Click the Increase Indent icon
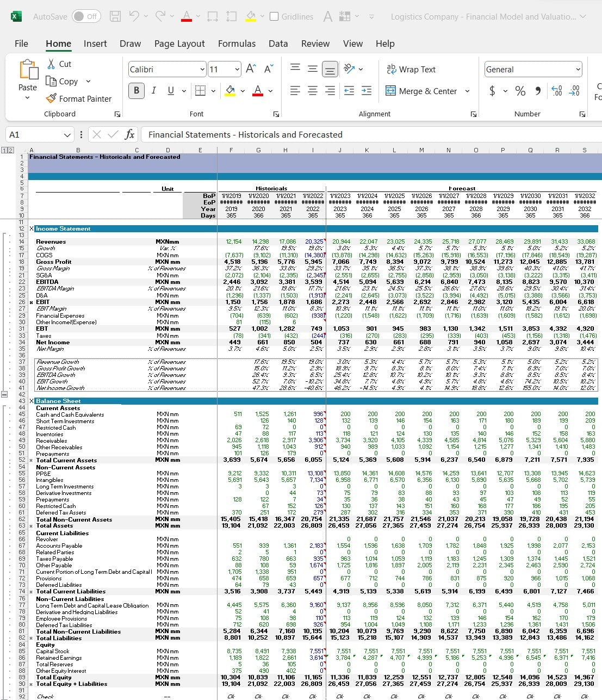This screenshot has width=602, height=700. coord(367,91)
